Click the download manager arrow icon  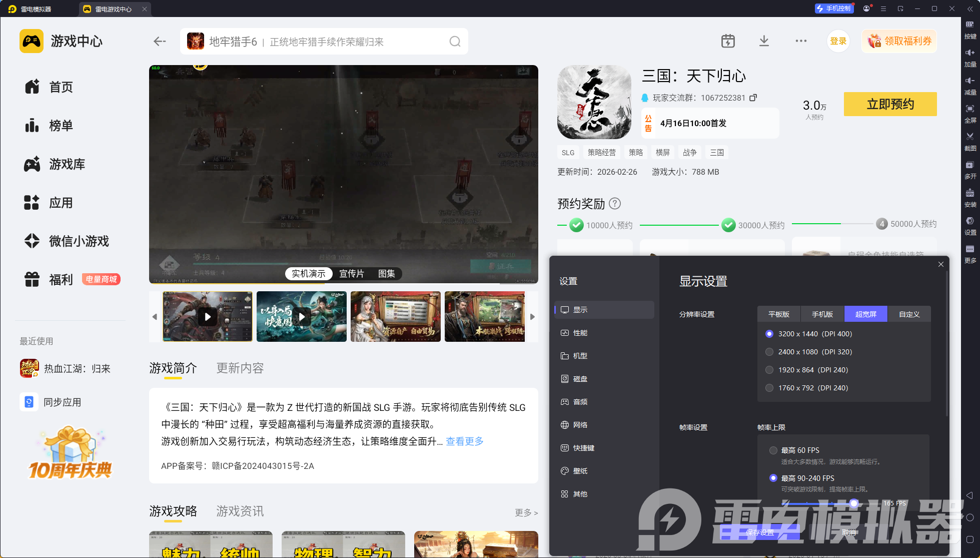[x=764, y=41]
